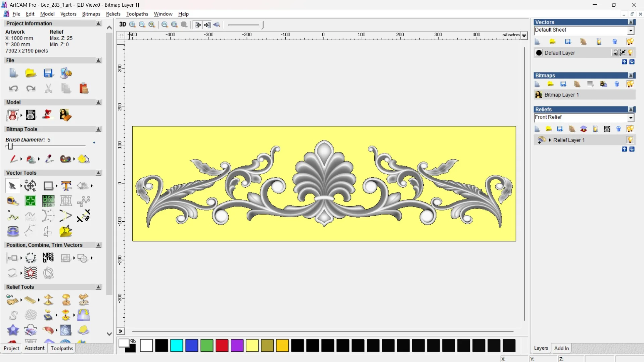Open the File menu
644x362 pixels.
point(16,14)
